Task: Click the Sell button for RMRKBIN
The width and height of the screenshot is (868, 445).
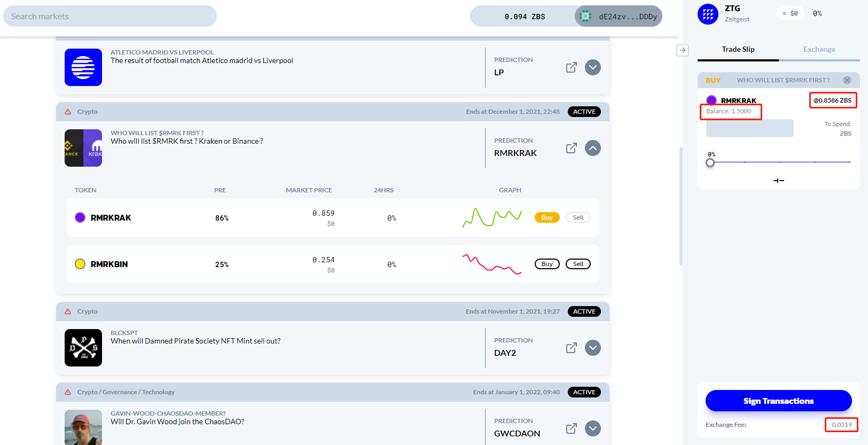Action: pos(578,264)
